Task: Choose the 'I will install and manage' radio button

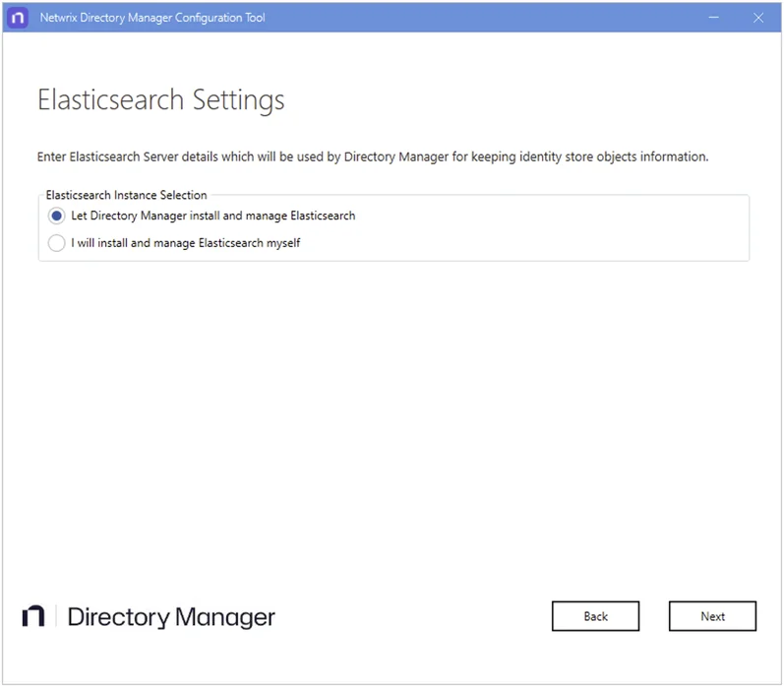Action: point(56,243)
